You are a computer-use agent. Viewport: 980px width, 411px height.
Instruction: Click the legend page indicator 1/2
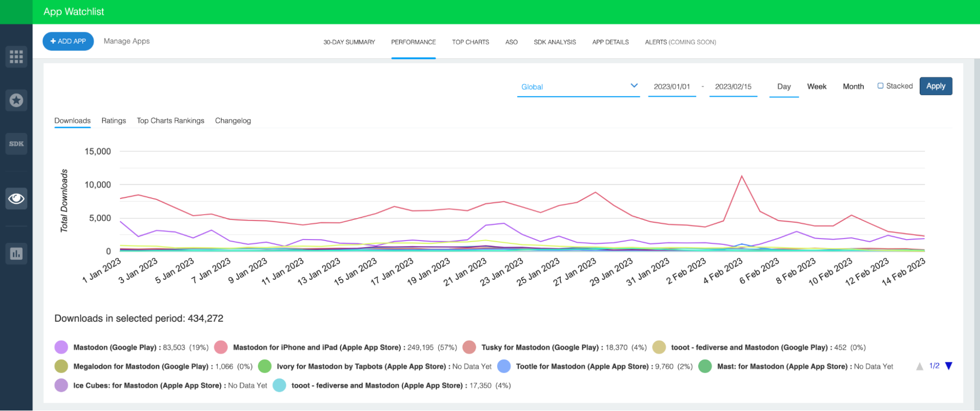(x=934, y=366)
